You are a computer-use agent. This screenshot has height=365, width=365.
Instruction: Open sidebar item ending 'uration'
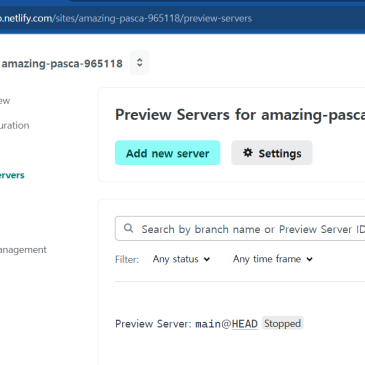pos(15,125)
